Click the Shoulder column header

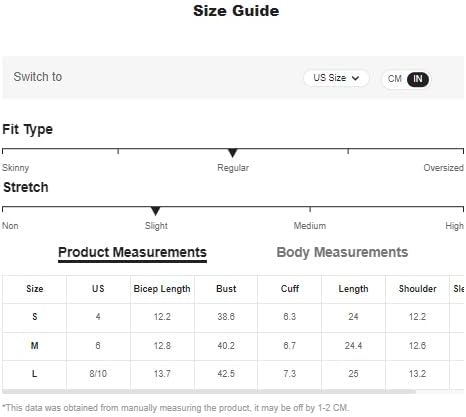coord(417,289)
